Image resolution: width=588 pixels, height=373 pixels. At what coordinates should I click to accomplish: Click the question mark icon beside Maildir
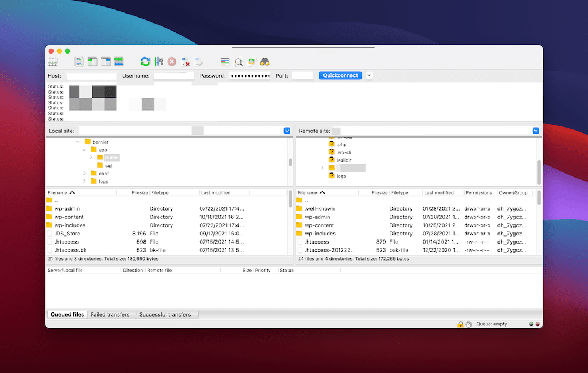tap(331, 160)
